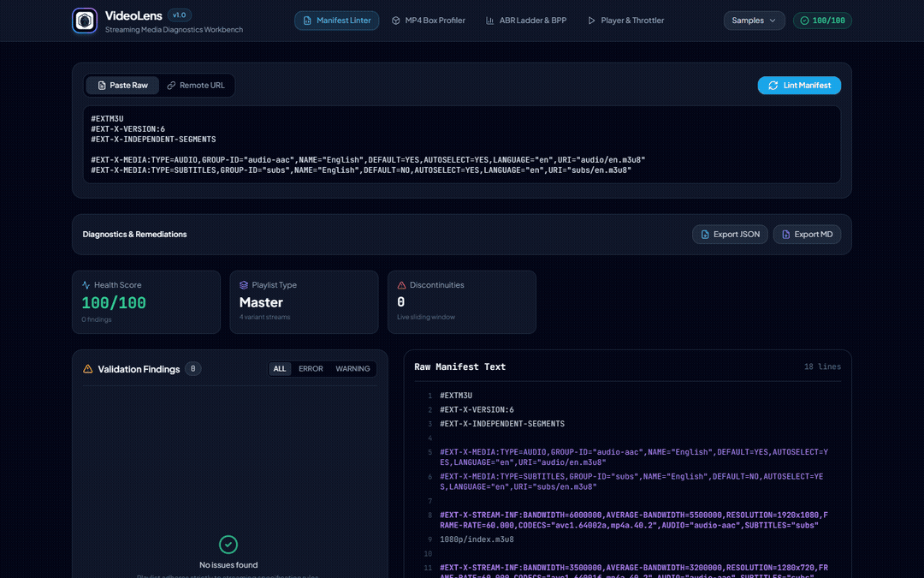Click the 100/100 score badge
The image size is (924, 578).
point(822,21)
